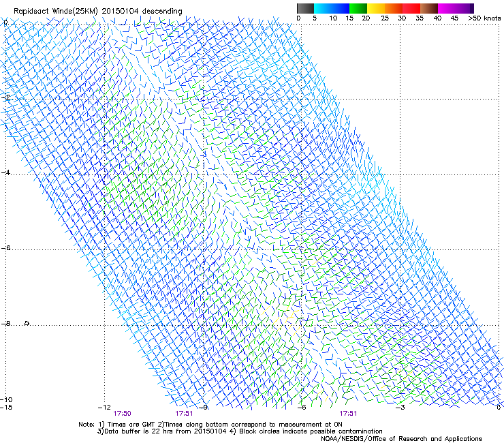Click the '-9' longitude axis label
Screen dimensions: 504x443
[203, 408]
